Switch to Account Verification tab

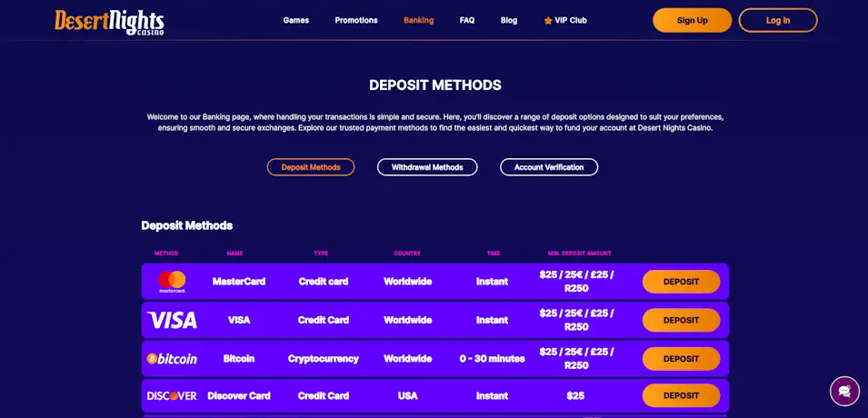[x=549, y=167]
